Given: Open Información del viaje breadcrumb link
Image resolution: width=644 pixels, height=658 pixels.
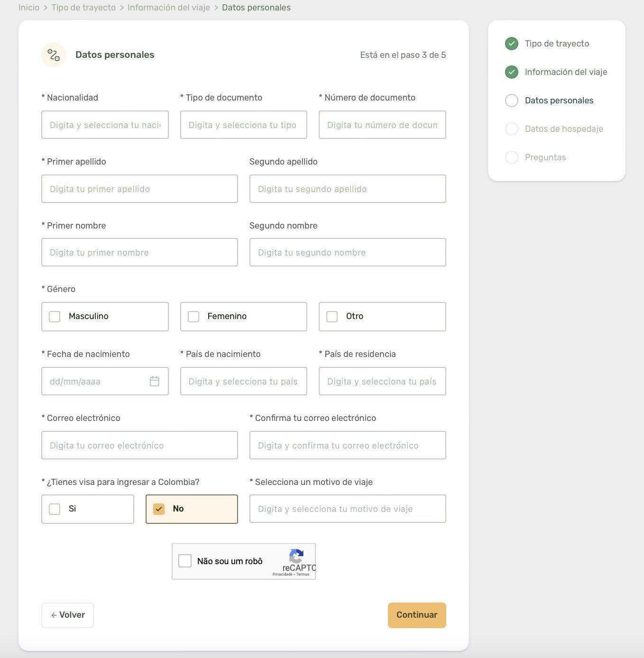Looking at the screenshot, I should pyautogui.click(x=169, y=8).
